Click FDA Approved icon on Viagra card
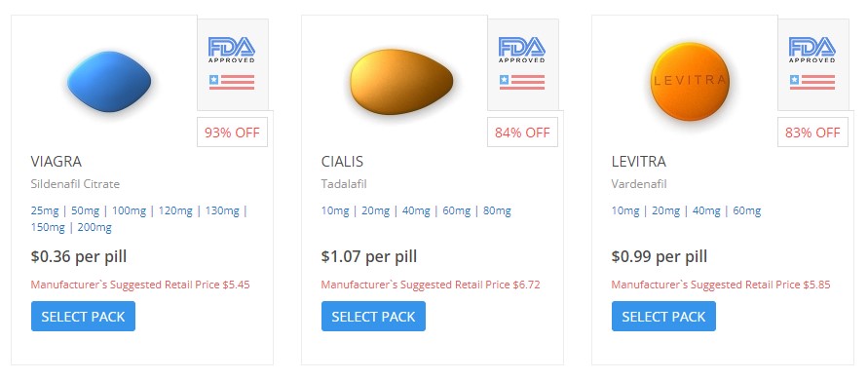The image size is (868, 380). 232,50
